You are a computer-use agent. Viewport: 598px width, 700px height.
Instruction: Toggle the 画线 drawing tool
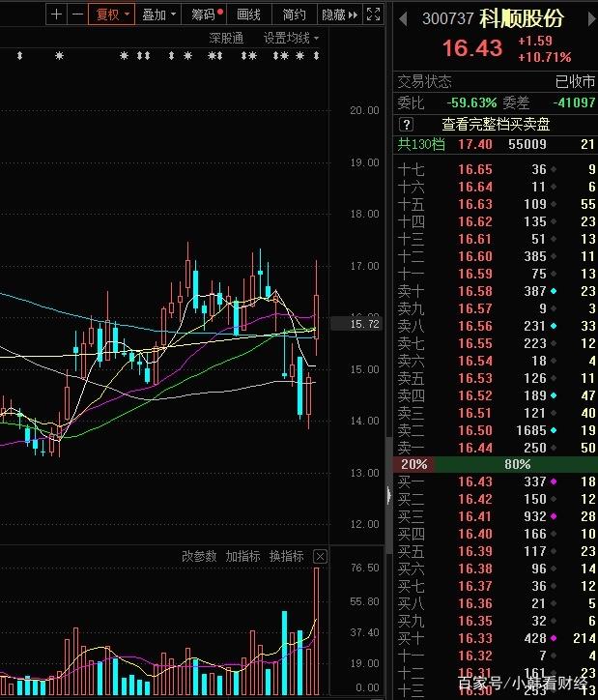[x=249, y=15]
